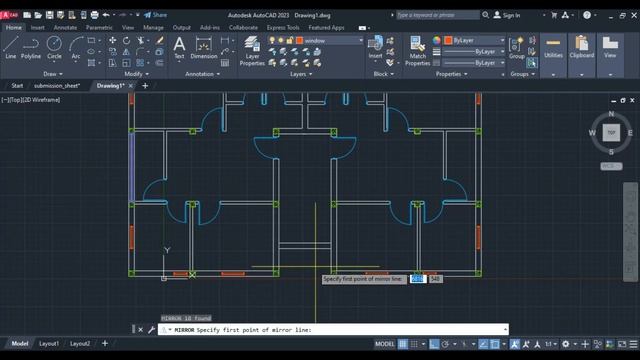640x360 pixels.
Task: Open annotation scale 1:1 dropdown
Action: [551, 344]
